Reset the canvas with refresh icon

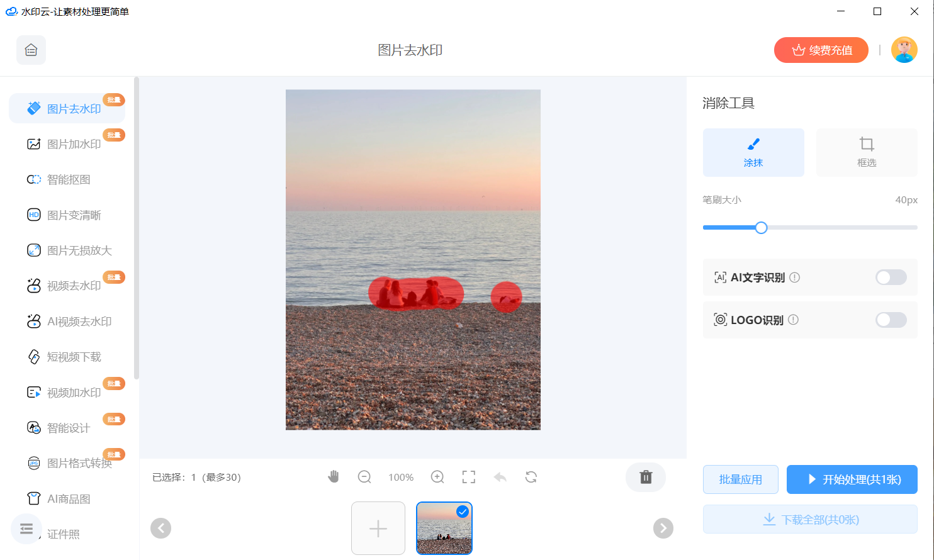[x=531, y=477]
